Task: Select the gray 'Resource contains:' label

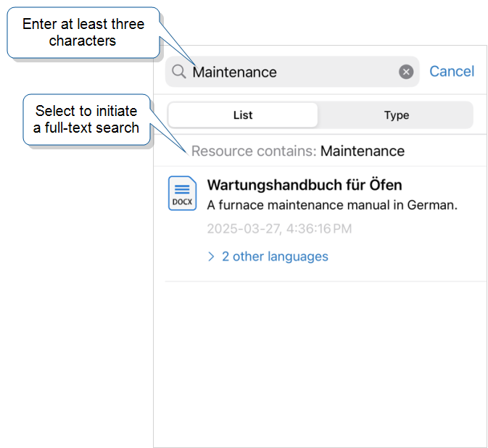Action: tap(254, 152)
